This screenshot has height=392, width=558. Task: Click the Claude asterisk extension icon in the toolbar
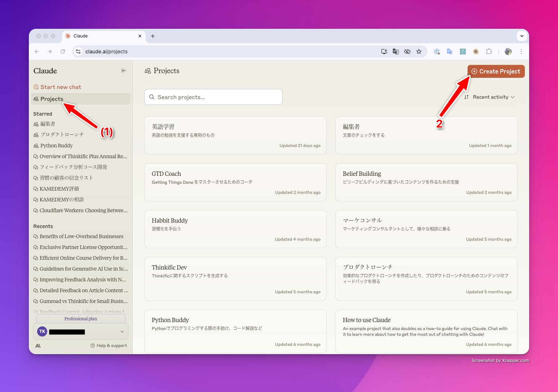(x=476, y=52)
